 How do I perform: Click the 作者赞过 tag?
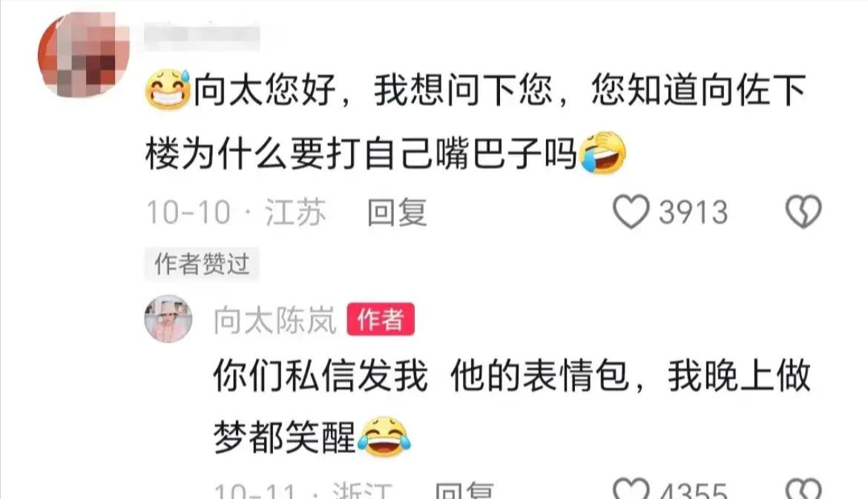tap(202, 263)
